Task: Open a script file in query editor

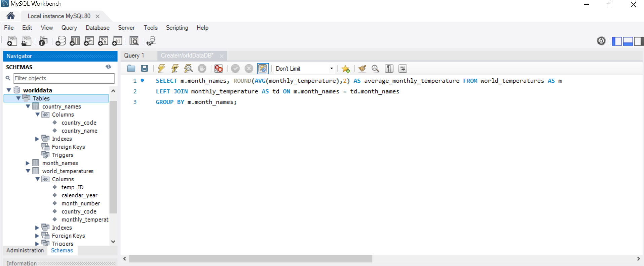Action: pos(131,69)
